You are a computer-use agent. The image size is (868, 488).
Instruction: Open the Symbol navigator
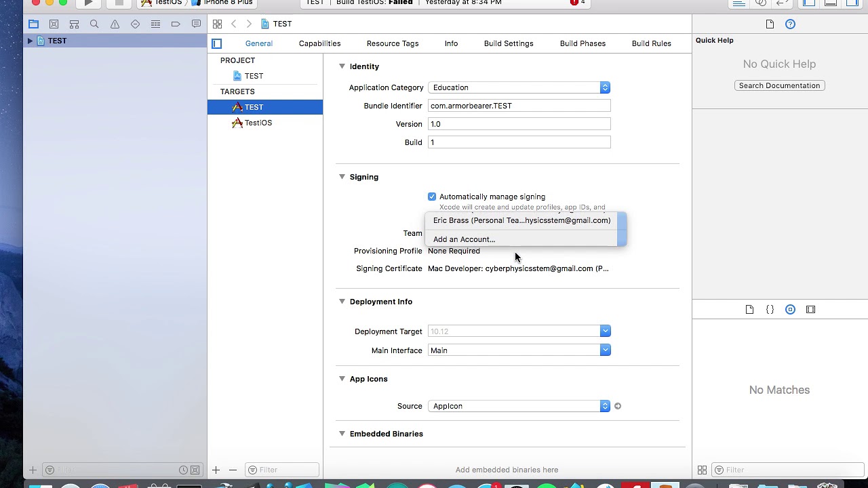74,24
